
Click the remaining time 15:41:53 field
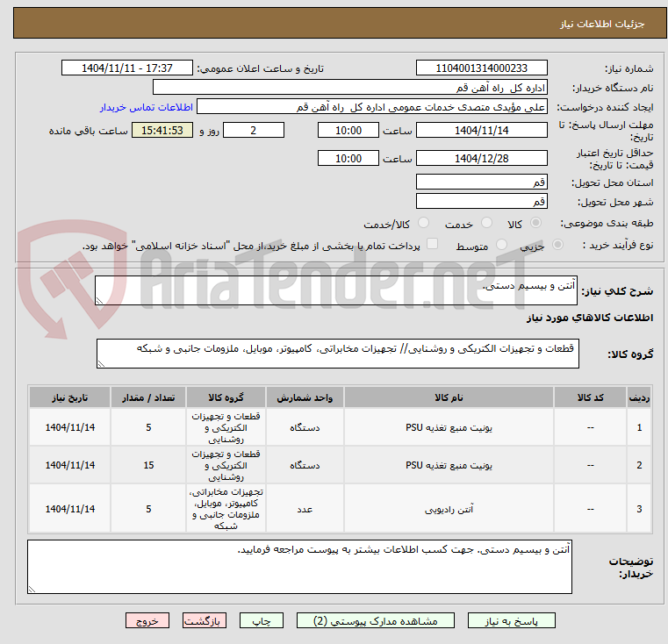tap(162, 130)
